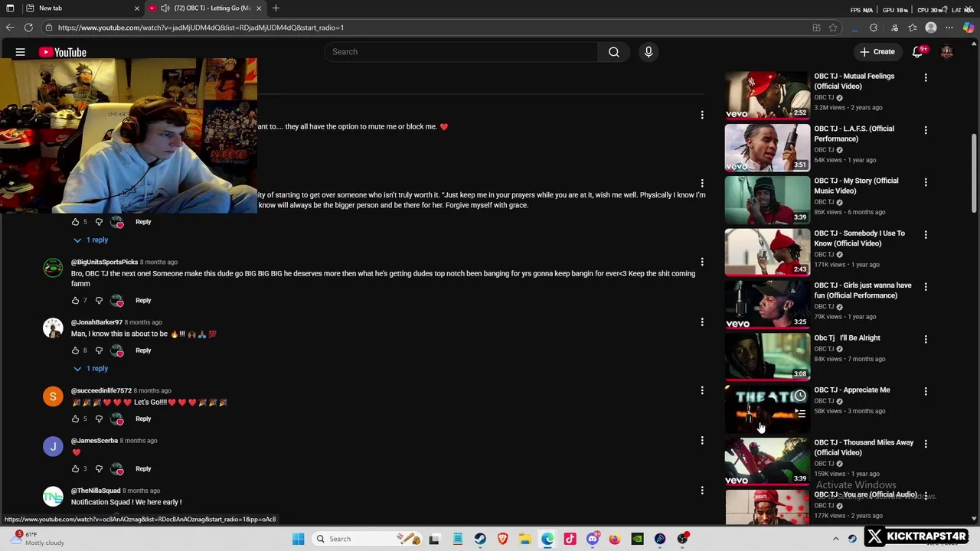Open a new browser tab with plus
Image resolution: width=980 pixels, height=551 pixels.
pyautogui.click(x=276, y=8)
